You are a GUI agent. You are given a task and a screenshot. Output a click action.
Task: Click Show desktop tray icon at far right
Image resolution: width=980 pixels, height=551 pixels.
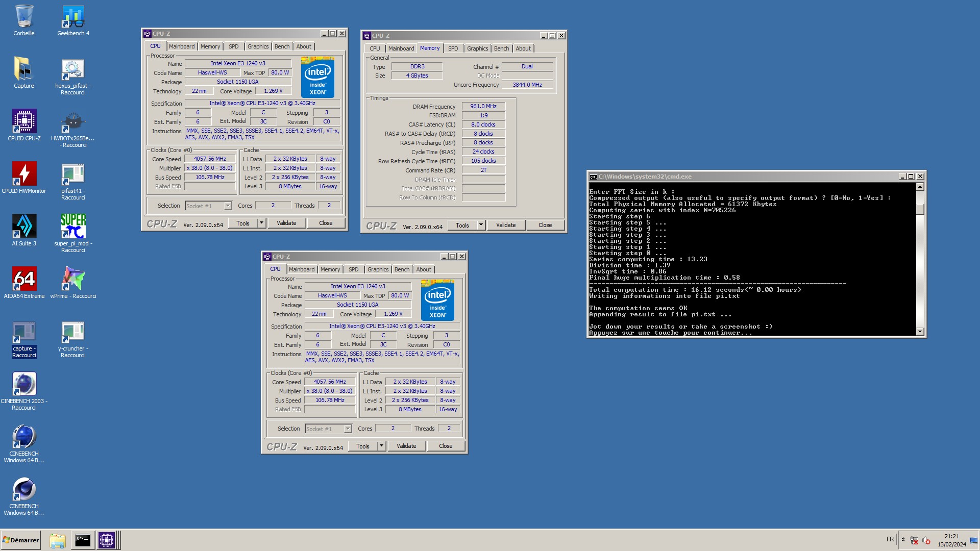point(974,540)
